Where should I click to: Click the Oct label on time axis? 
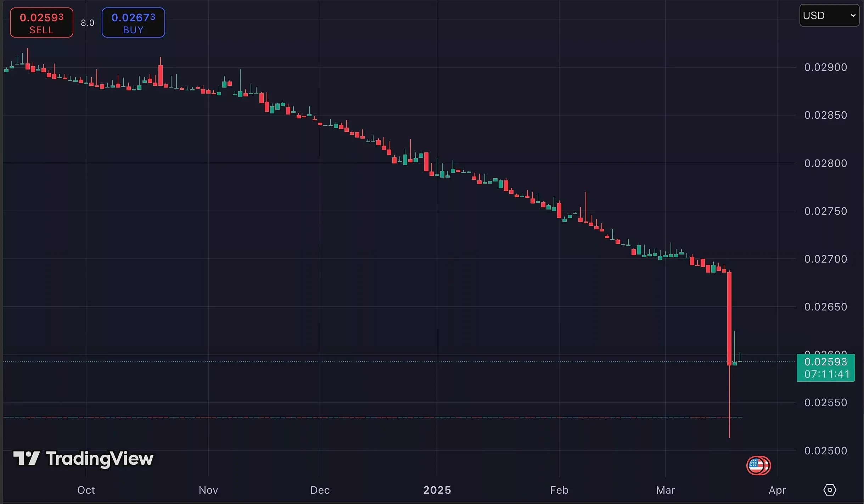click(x=86, y=490)
